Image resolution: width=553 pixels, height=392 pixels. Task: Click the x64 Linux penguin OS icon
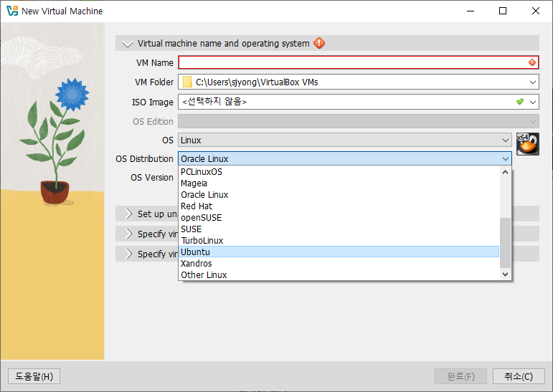pos(528,144)
